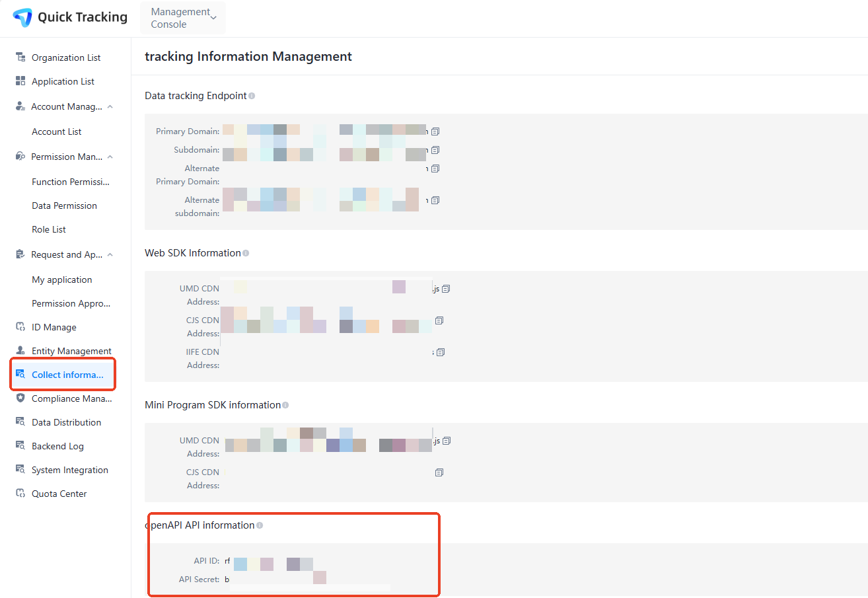Go to Account List
Viewport: 868px width, 598px height.
[57, 131]
